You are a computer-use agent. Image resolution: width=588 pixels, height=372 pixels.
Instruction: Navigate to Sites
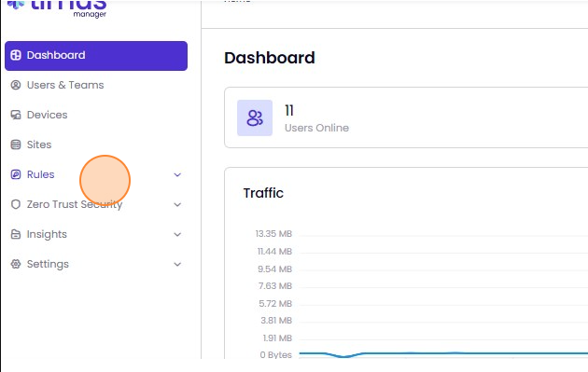tap(39, 145)
